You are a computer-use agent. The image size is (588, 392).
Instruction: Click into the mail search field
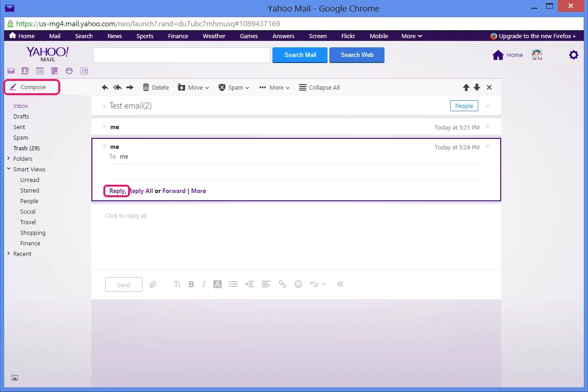[x=181, y=55]
